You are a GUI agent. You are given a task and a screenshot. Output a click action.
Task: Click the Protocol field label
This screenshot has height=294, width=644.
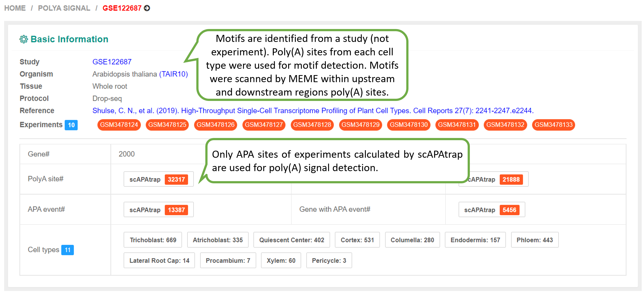pos(34,98)
